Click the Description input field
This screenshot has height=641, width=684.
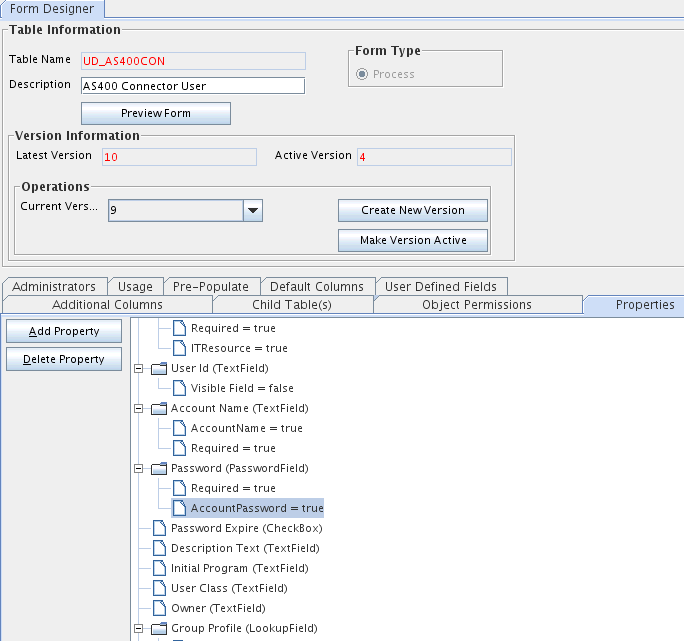[193, 86]
